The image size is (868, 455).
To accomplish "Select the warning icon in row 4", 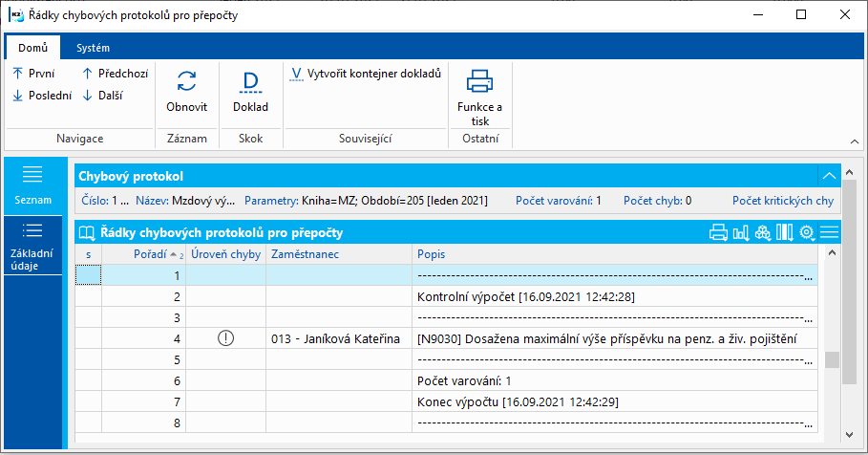I will (226, 338).
